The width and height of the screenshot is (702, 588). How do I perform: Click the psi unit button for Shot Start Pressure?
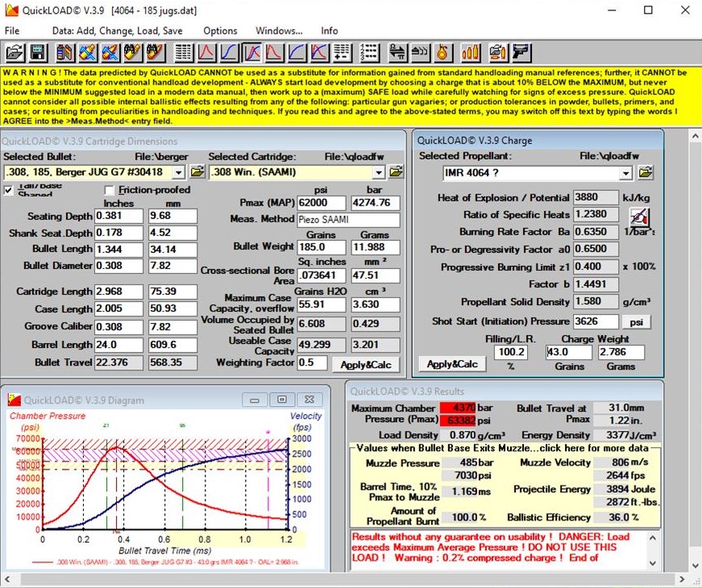636,322
